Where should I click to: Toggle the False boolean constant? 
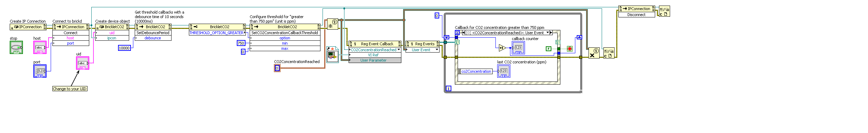(x=549, y=49)
